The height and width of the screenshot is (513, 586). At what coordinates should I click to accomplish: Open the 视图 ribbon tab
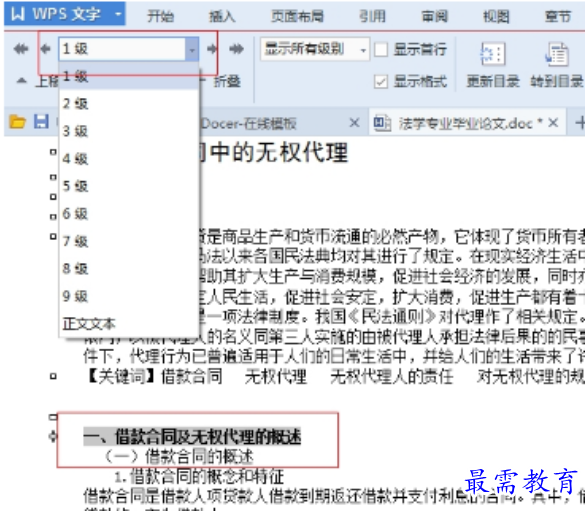tap(496, 16)
